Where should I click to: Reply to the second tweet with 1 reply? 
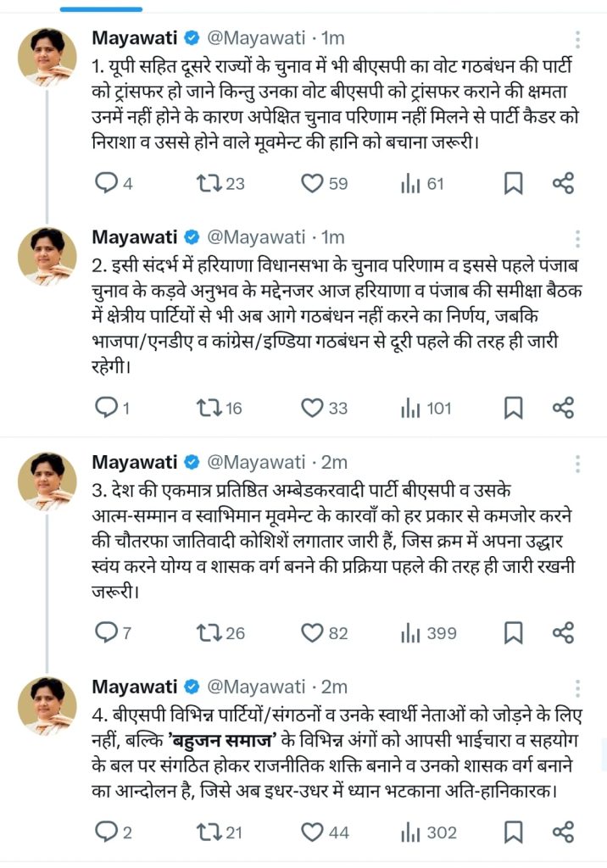[106, 409]
